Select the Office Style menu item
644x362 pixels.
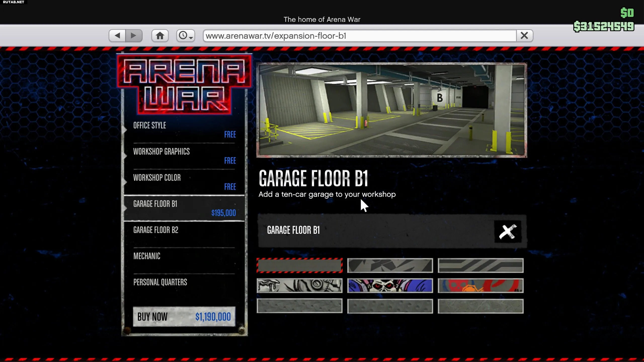(x=184, y=130)
